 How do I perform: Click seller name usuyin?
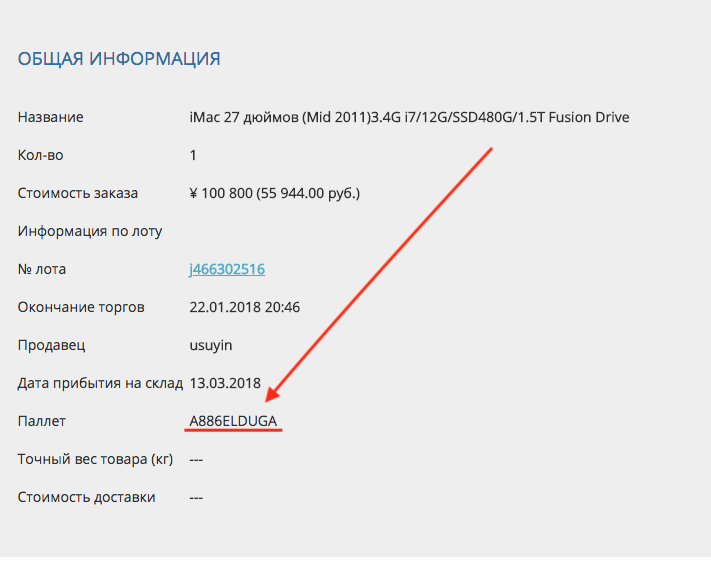[210, 345]
